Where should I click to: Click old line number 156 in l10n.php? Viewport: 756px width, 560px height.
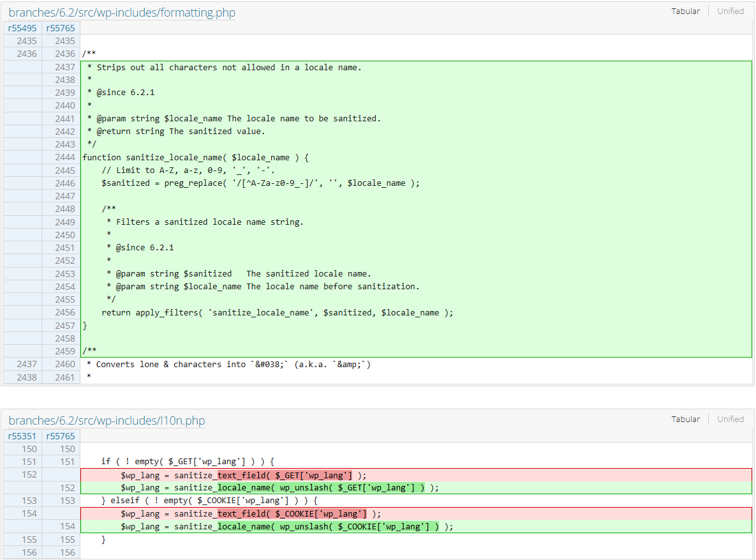click(29, 552)
